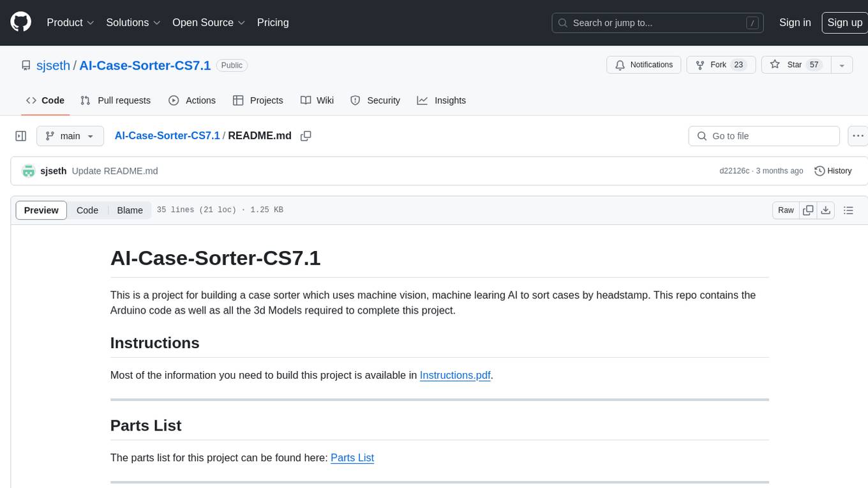Switch to the Security tab
This screenshot has width=868, height=488.
click(375, 100)
